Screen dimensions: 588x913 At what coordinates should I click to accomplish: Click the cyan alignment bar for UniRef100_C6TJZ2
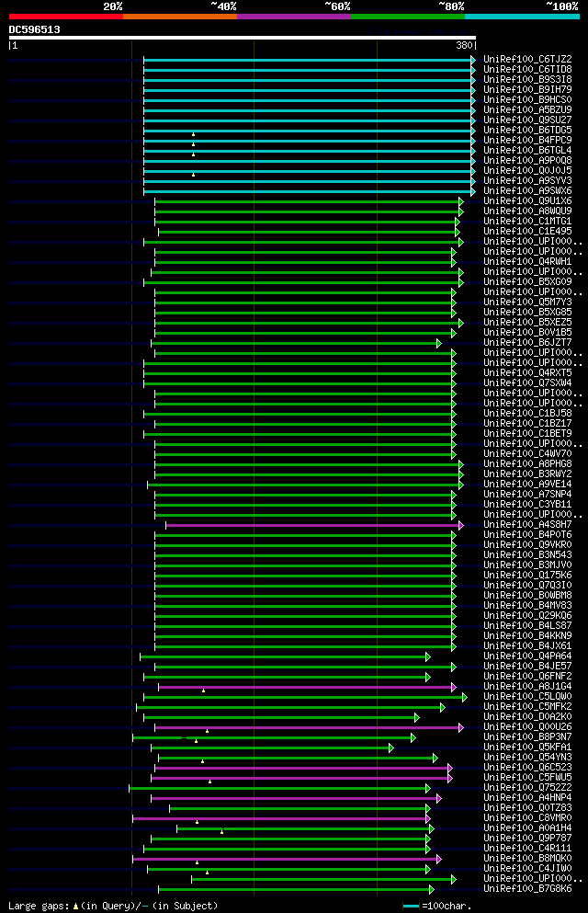[310, 60]
